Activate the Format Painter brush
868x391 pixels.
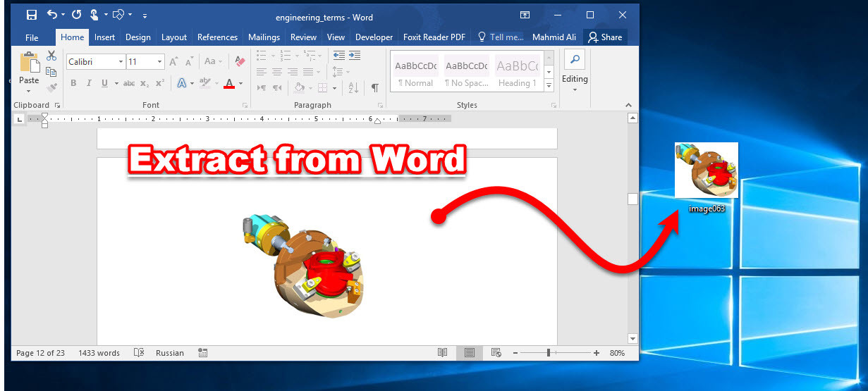click(51, 88)
